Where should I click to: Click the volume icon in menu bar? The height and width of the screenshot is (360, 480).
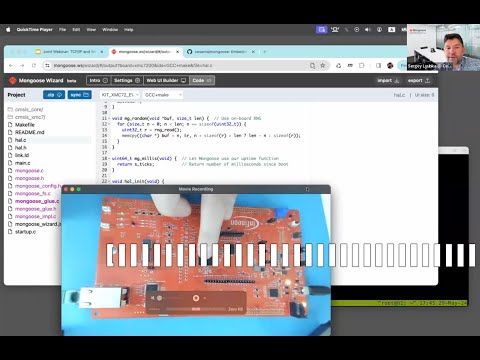coord(367,30)
